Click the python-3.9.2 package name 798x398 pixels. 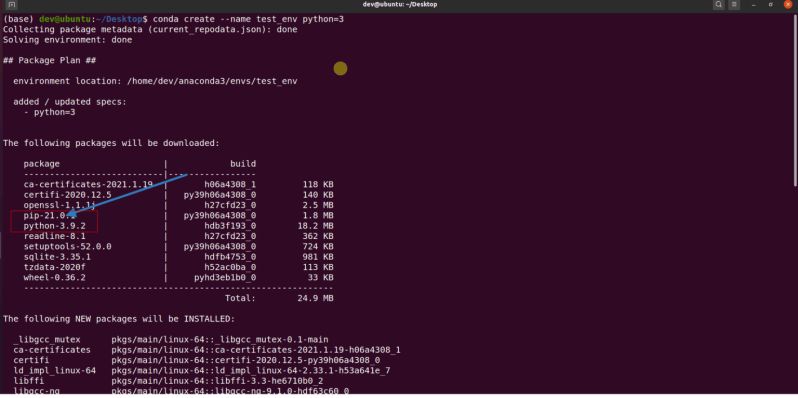[x=54, y=226]
